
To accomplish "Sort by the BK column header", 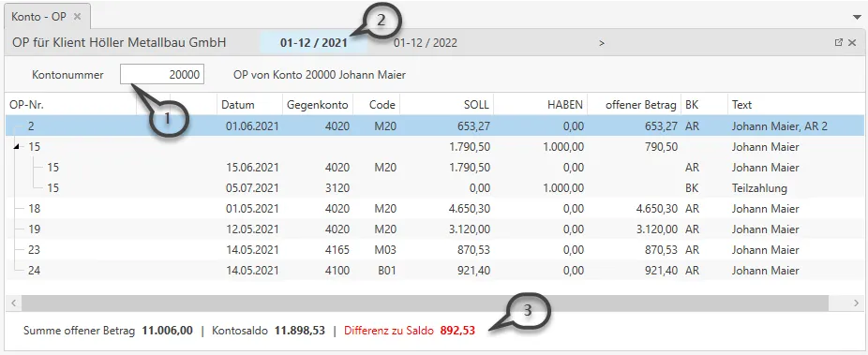I will point(704,105).
